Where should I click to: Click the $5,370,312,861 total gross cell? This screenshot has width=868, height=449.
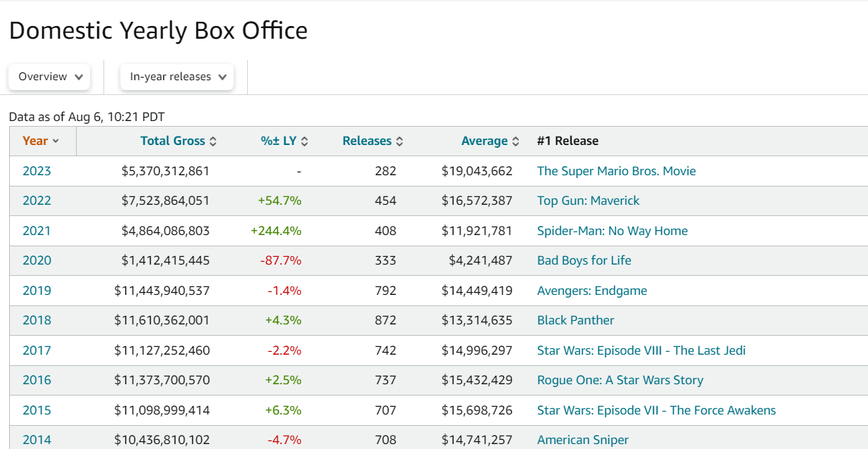[x=165, y=171]
